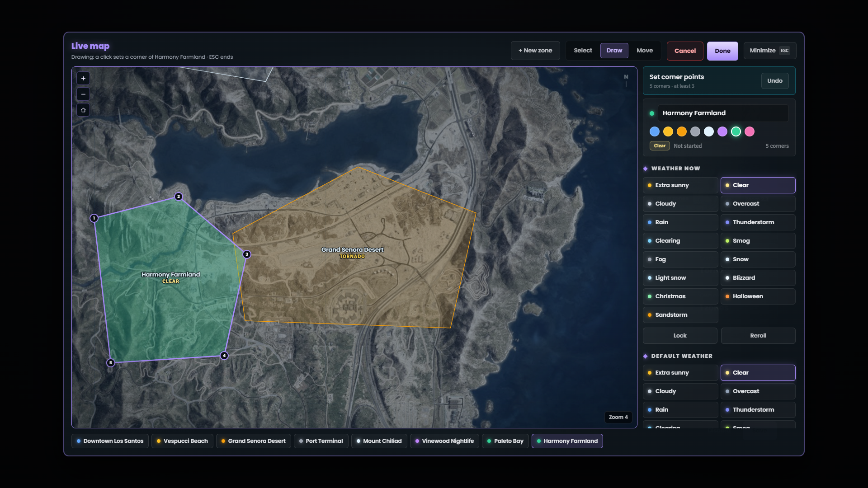The height and width of the screenshot is (488, 868).
Task: Open the Port Terminal zone chip
Action: 321,441
